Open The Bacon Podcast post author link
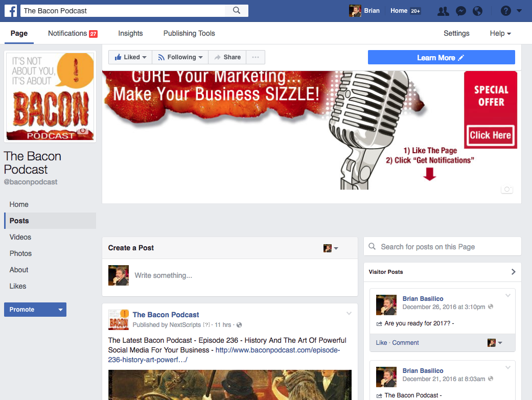 [x=166, y=315]
